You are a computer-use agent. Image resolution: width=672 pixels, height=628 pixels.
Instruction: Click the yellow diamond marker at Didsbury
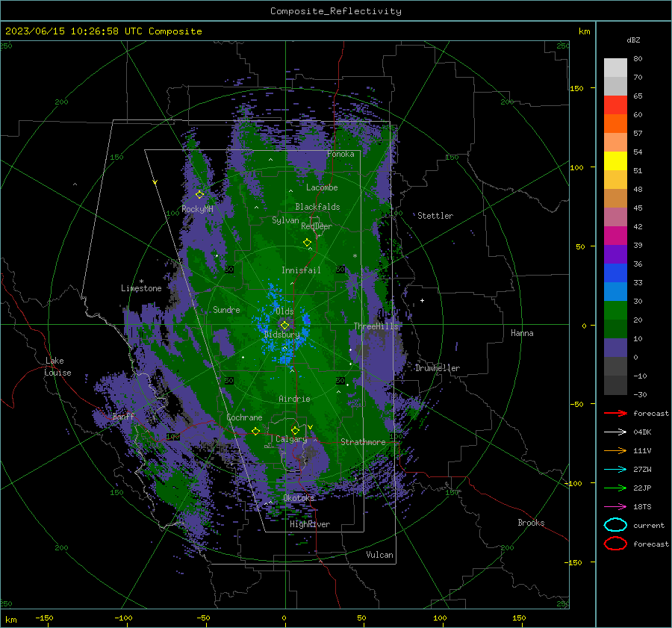click(x=284, y=326)
